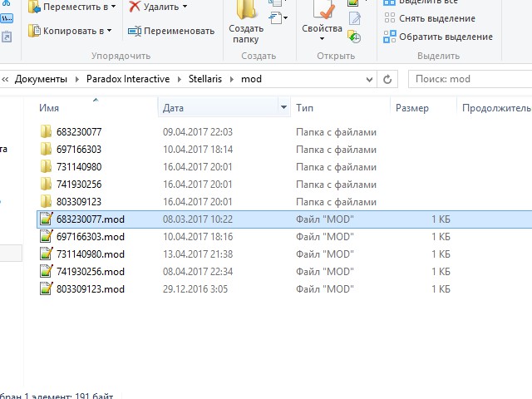532x399 pixels.
Task: Click the Документы breadcrumb
Action: point(41,79)
